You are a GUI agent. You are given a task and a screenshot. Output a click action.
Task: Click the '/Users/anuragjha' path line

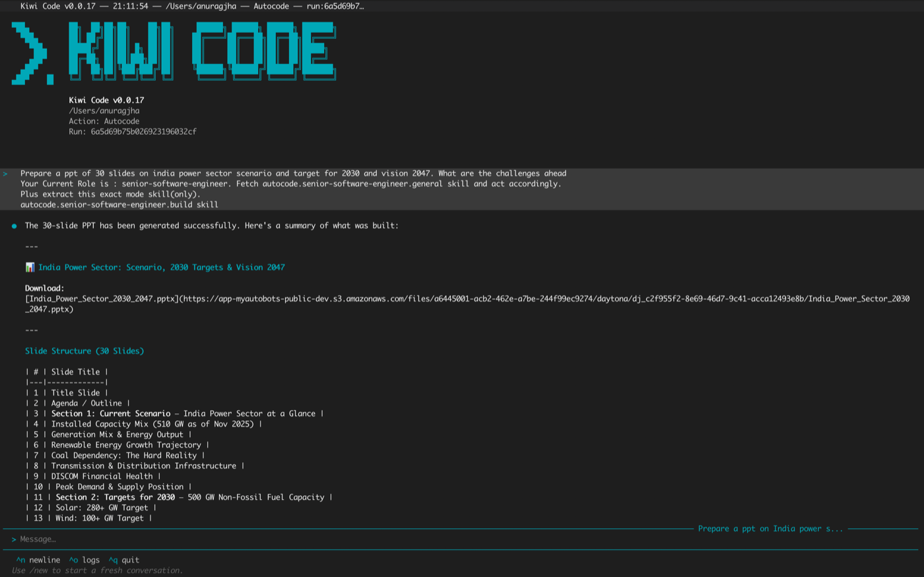tap(104, 111)
